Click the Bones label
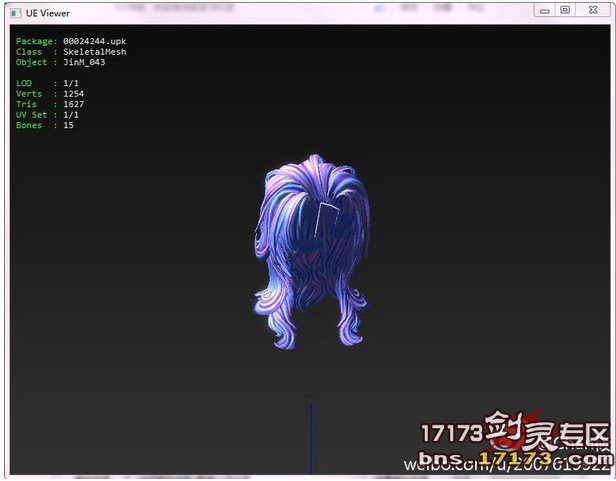Viewport: 616px width, 481px height. [29, 125]
